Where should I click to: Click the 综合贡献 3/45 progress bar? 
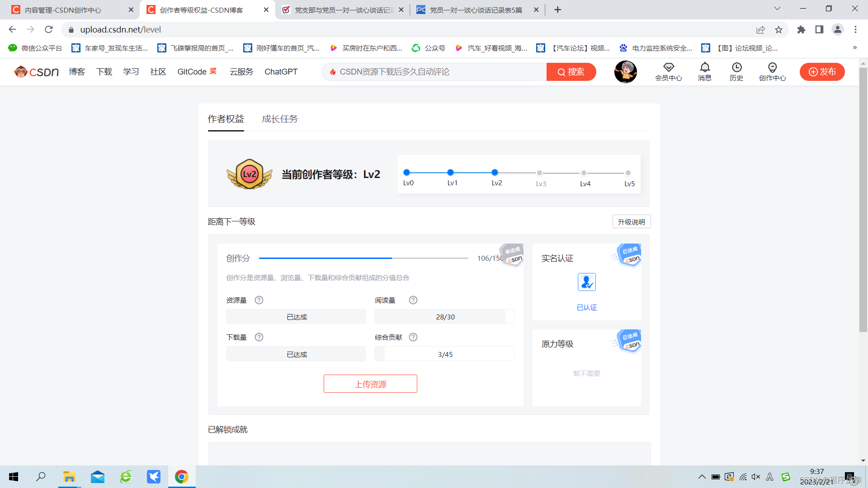click(444, 354)
